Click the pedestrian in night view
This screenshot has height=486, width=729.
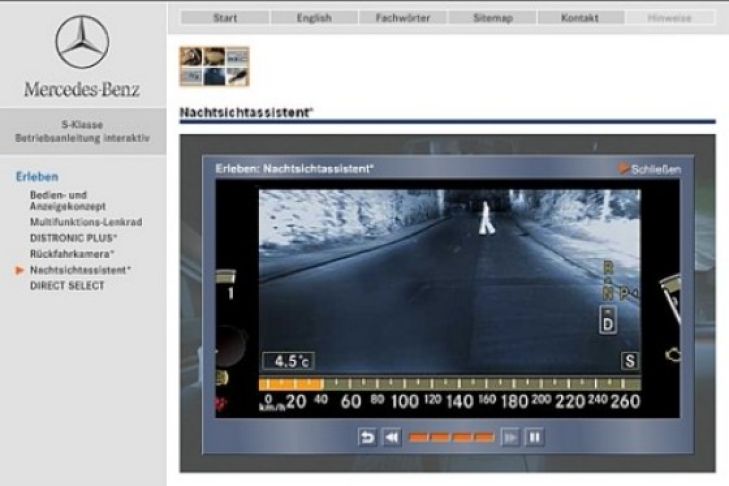click(486, 218)
